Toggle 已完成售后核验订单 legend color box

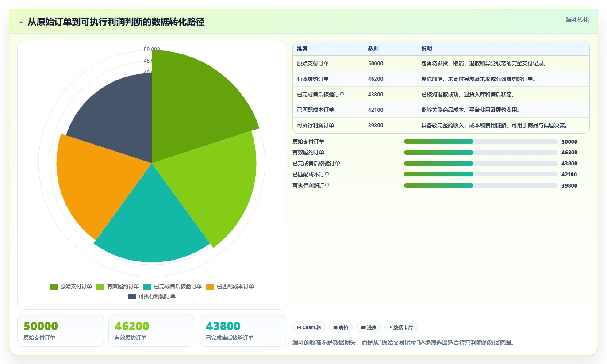coord(147,287)
